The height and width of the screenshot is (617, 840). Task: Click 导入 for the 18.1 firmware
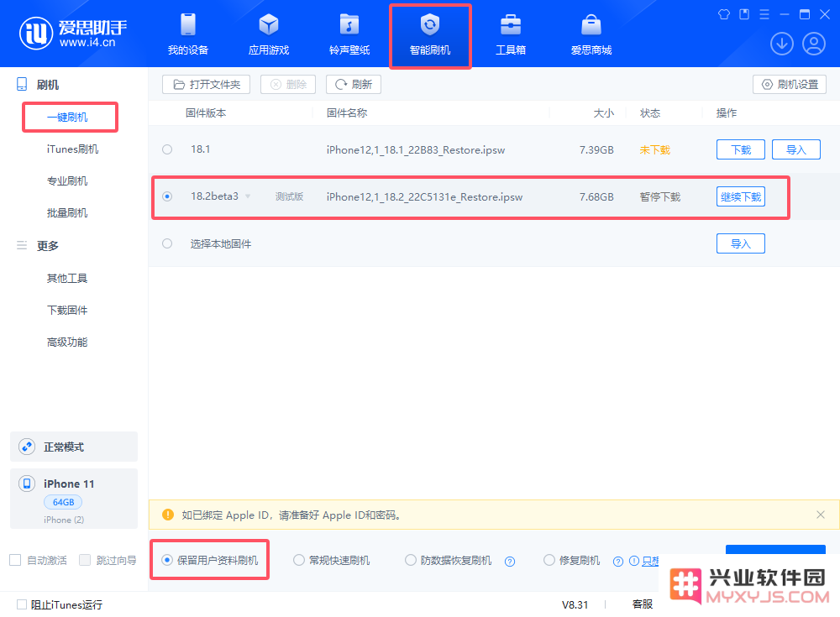point(796,149)
